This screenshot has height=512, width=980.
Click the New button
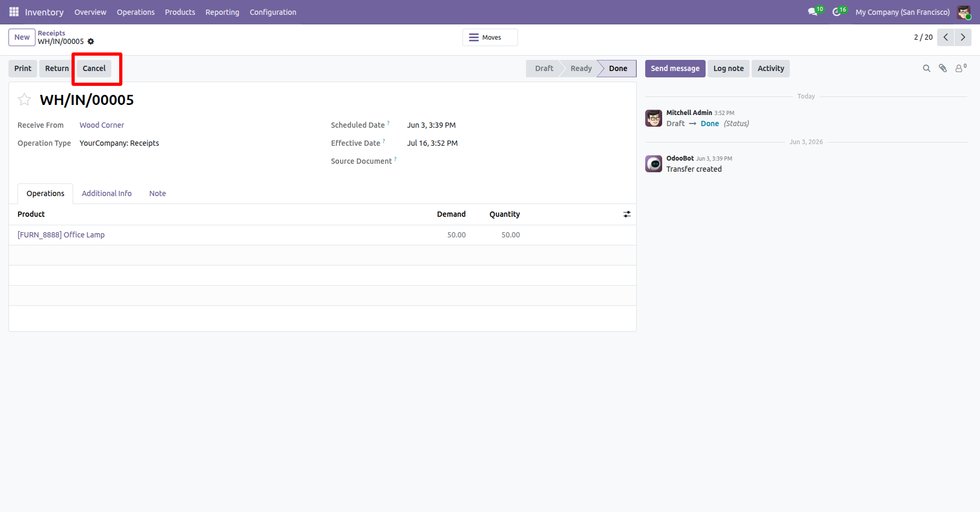click(22, 37)
